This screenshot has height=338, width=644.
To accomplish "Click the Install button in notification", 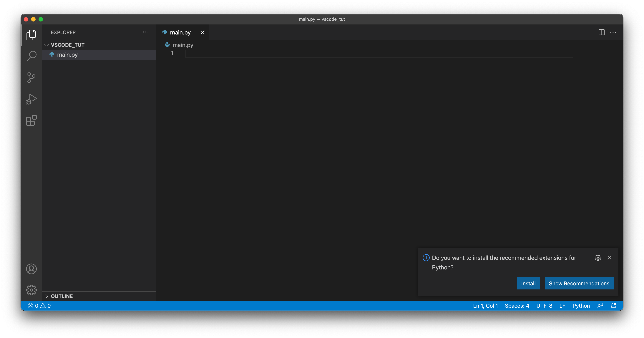I will coord(528,284).
